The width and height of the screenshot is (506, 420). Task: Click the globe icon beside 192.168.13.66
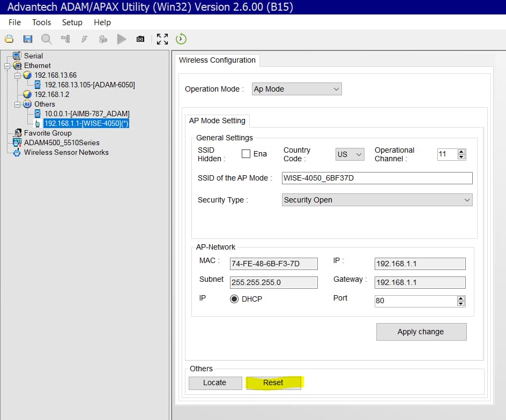[x=27, y=75]
